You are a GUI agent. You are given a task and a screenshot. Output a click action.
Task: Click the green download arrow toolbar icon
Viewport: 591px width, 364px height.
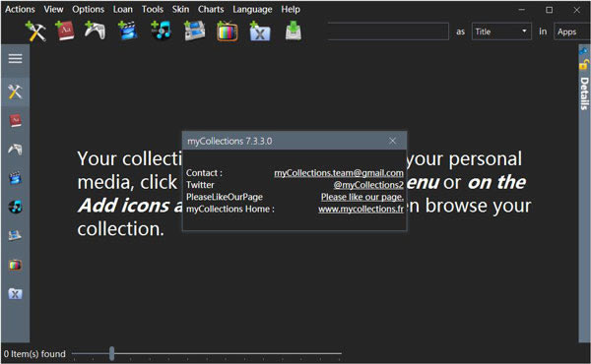point(294,30)
